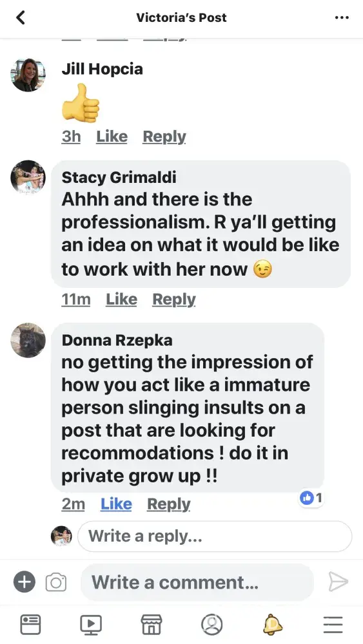The image size is (363, 644).
Task: Switch to the Watch video tab
Action: coord(91,625)
